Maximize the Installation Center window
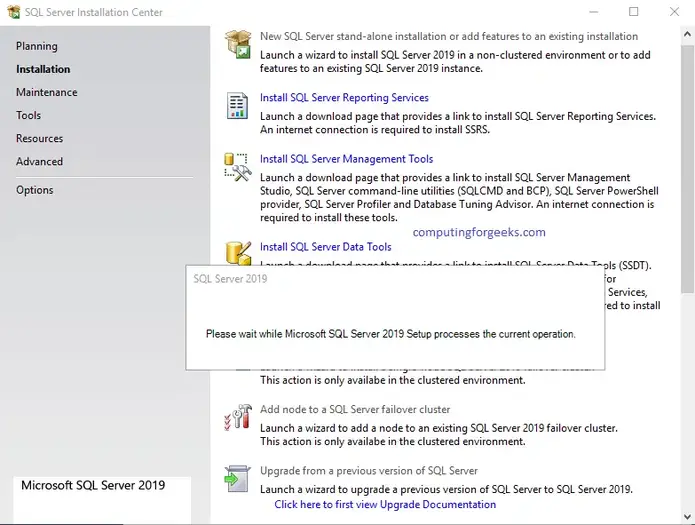Viewport: 695px width, 525px height. (633, 12)
